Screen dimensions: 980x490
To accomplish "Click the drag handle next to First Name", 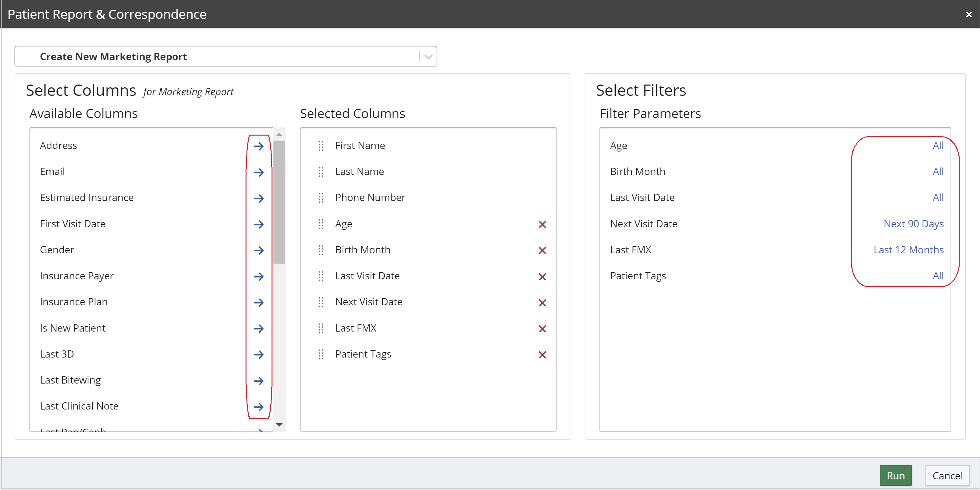I will pos(321,146).
